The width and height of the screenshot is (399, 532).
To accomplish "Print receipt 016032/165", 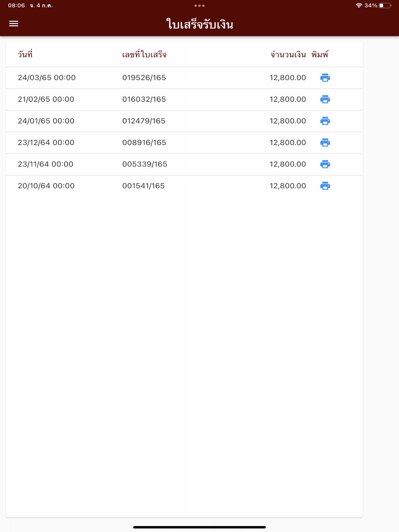I will pyautogui.click(x=325, y=99).
